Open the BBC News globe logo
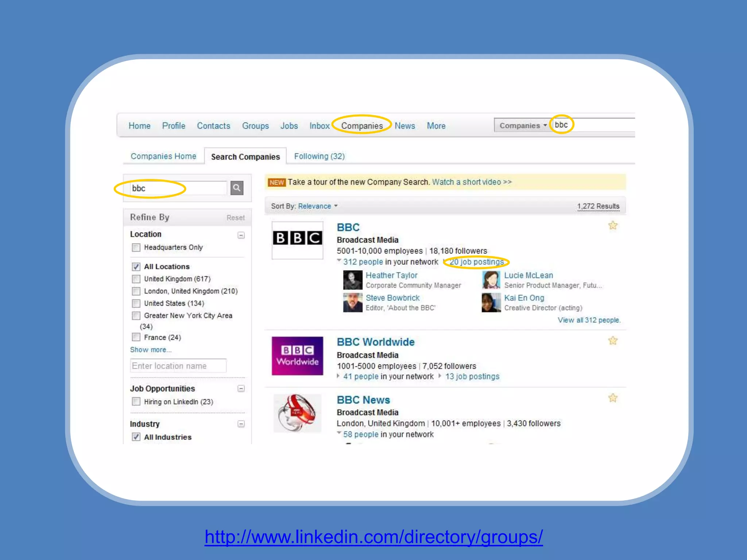The height and width of the screenshot is (560, 747). [x=297, y=413]
